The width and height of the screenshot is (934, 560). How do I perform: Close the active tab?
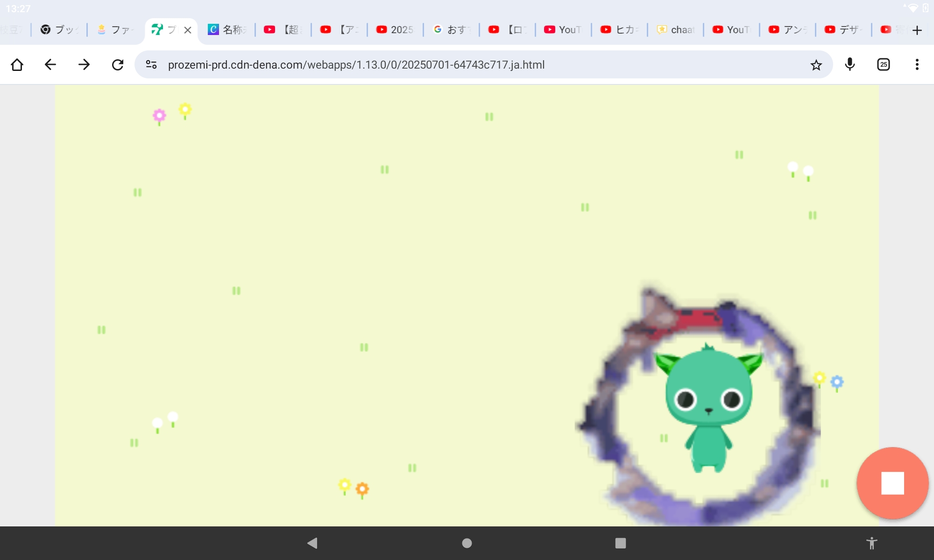coord(188,30)
